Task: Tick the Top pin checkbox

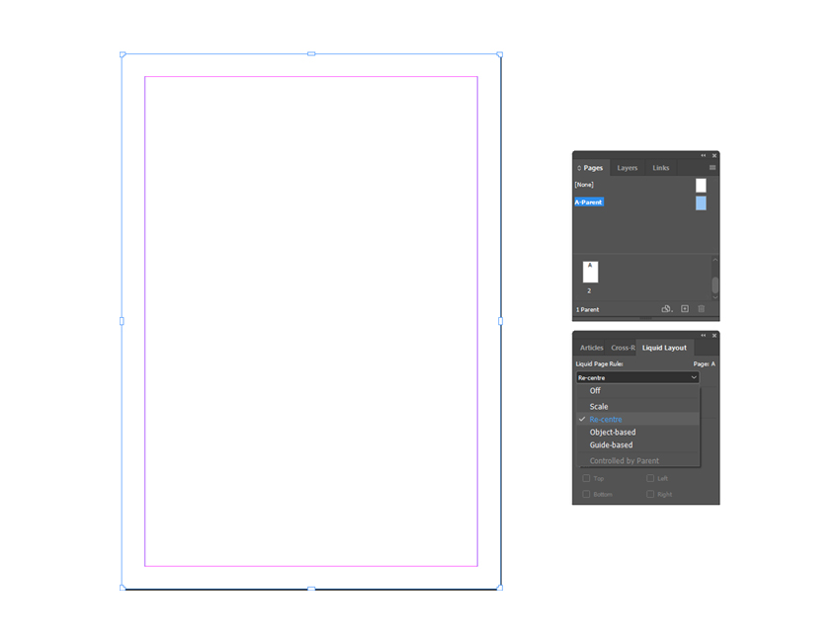Action: pyautogui.click(x=586, y=478)
